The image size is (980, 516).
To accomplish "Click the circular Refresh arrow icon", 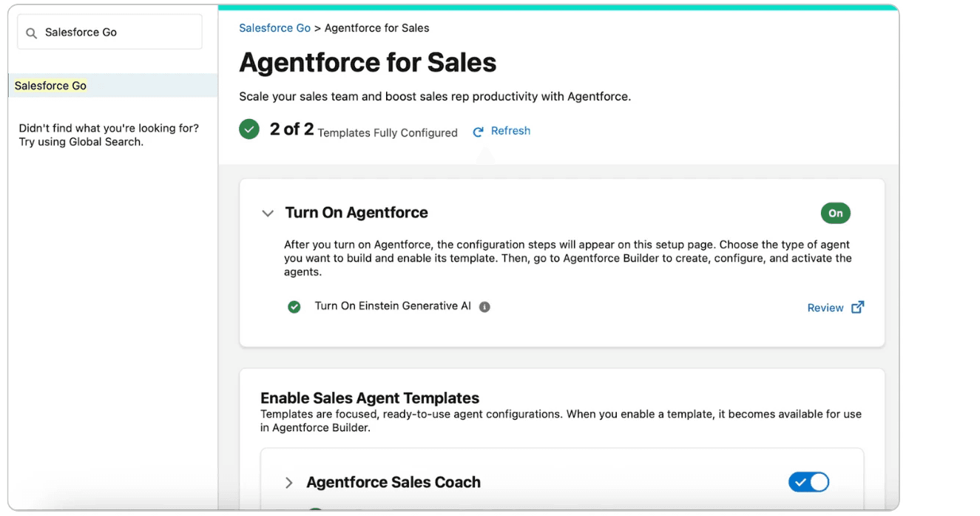I will [x=479, y=132].
